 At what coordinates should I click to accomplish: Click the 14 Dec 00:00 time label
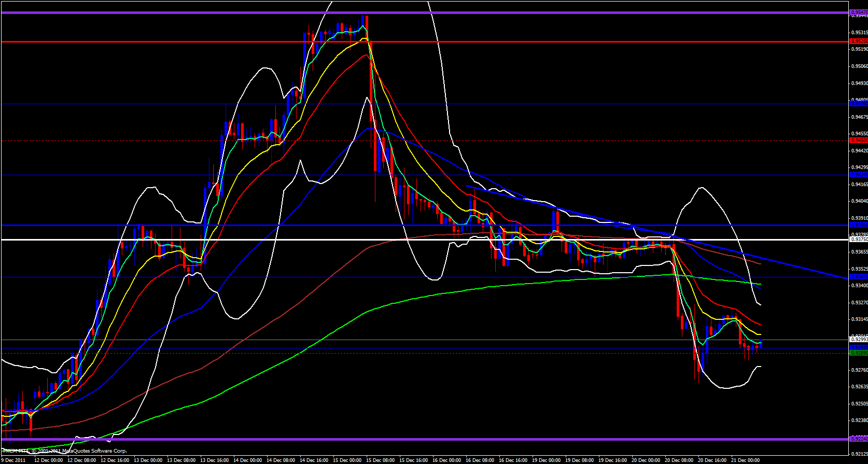pos(247,460)
